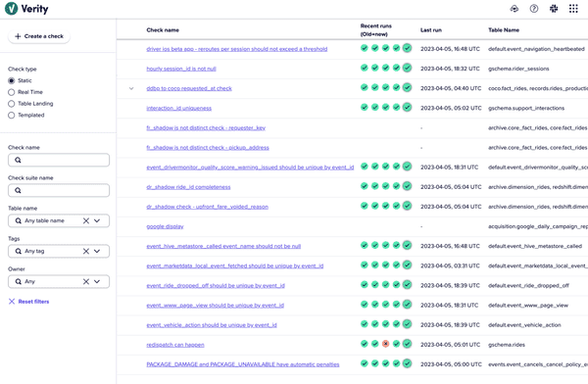Click latest run icon for event_www_page_view row
Viewport: 588px width, 384px height.
pyautogui.click(x=407, y=304)
